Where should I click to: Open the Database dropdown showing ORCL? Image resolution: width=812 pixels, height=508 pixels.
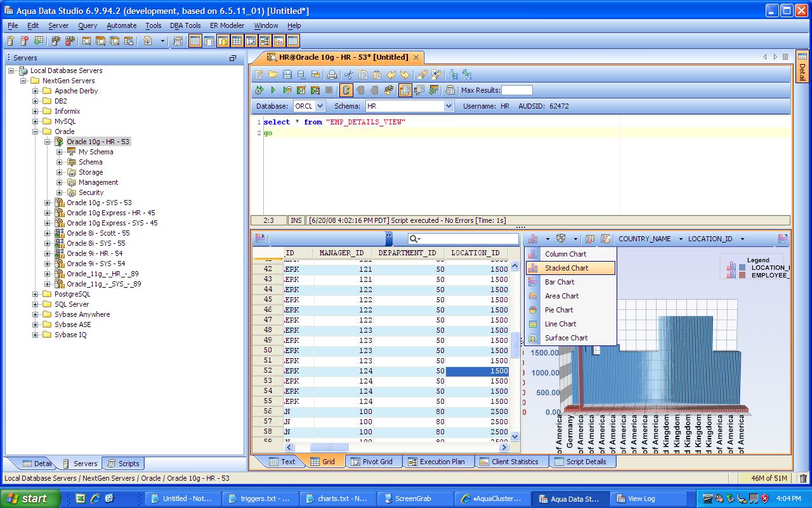[x=320, y=106]
